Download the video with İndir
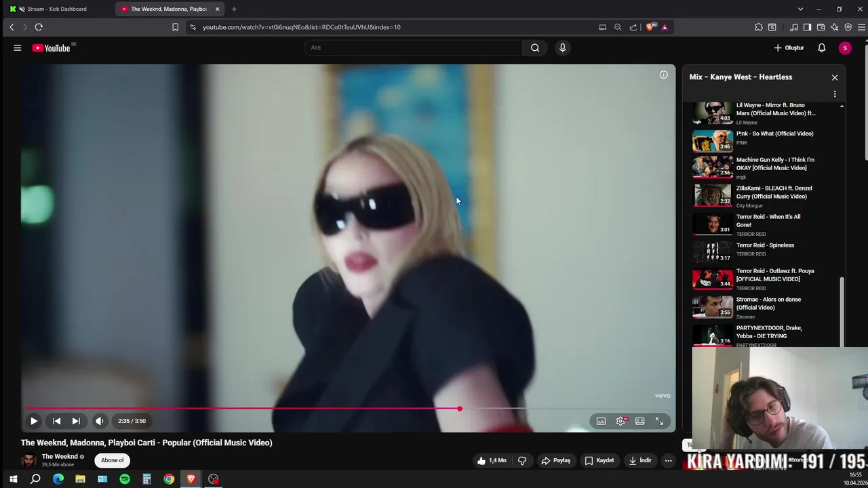This screenshot has height=488, width=868. pos(640,460)
